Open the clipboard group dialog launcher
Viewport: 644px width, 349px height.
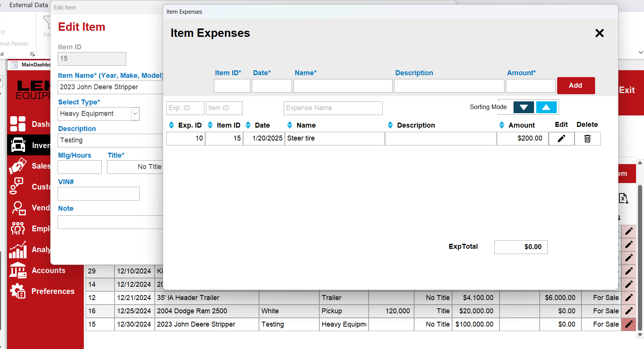(x=33, y=54)
